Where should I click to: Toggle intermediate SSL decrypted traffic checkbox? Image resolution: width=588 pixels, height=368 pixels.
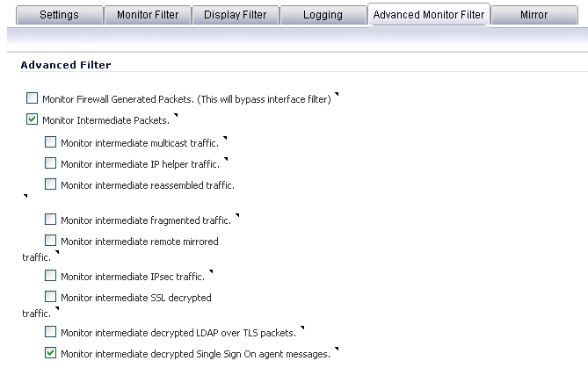(51, 297)
